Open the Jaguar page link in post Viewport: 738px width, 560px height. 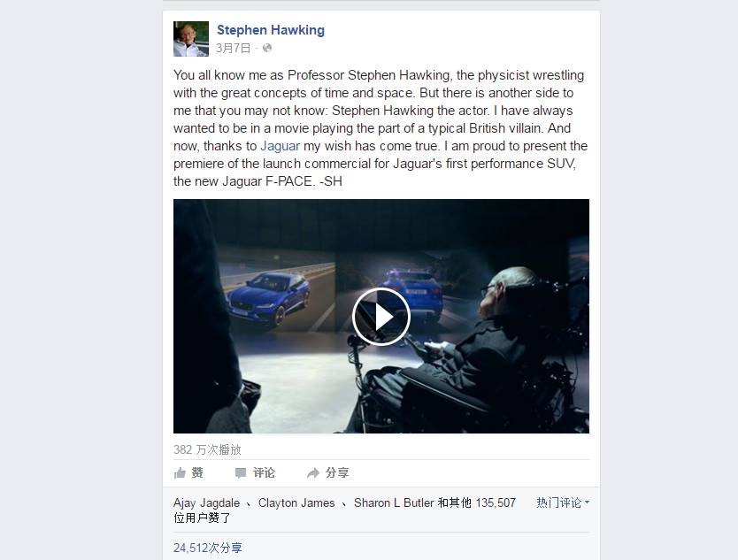pyautogui.click(x=280, y=146)
